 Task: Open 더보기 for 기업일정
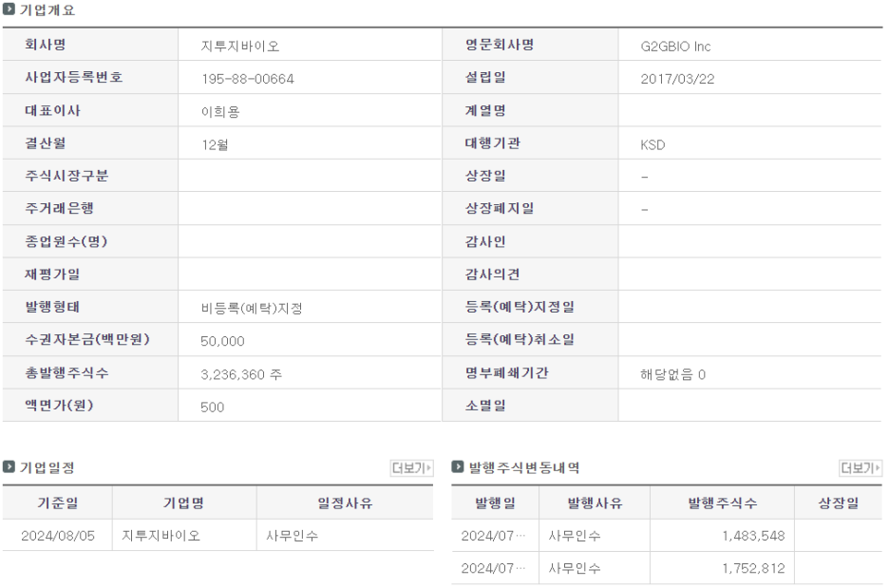(x=411, y=467)
